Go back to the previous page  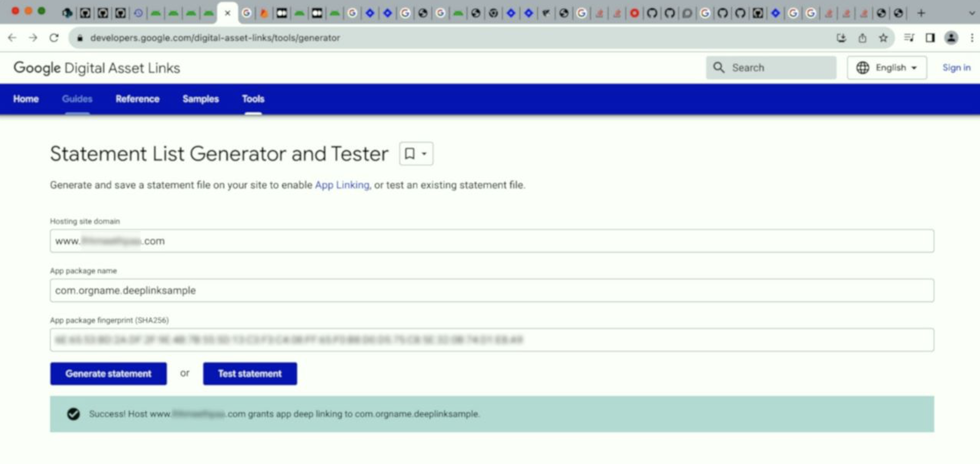point(12,38)
